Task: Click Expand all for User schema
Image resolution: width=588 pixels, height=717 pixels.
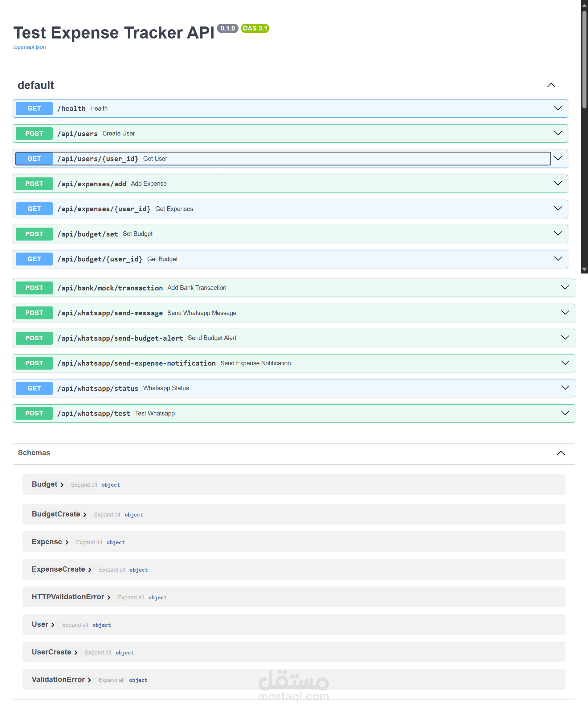Action: 75,625
